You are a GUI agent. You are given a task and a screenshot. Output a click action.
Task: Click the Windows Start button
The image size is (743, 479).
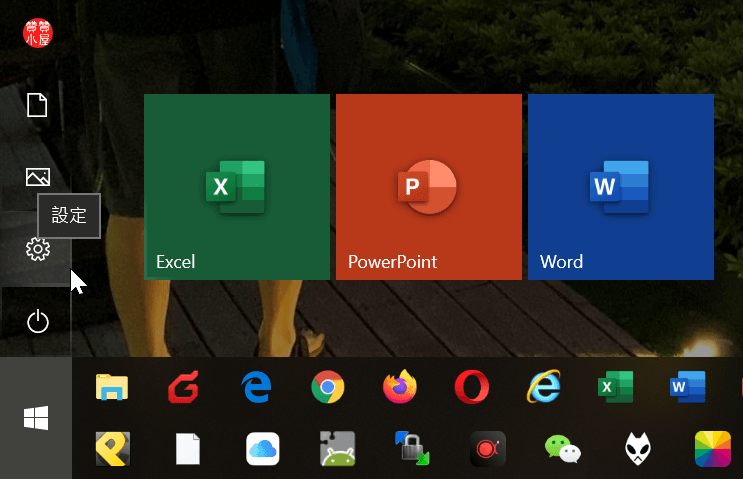[36, 417]
